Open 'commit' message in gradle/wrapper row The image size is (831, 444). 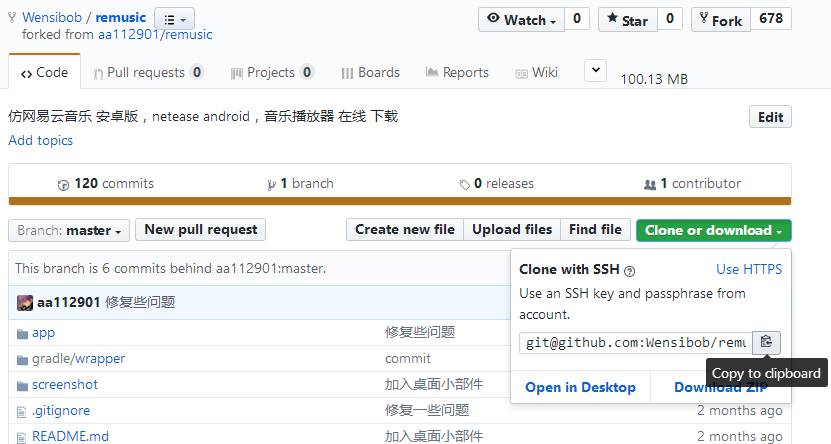(408, 359)
